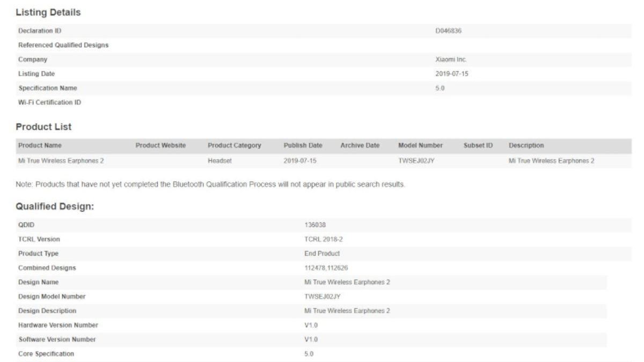
Task: Click the Description column header
Action: pyautogui.click(x=526, y=145)
